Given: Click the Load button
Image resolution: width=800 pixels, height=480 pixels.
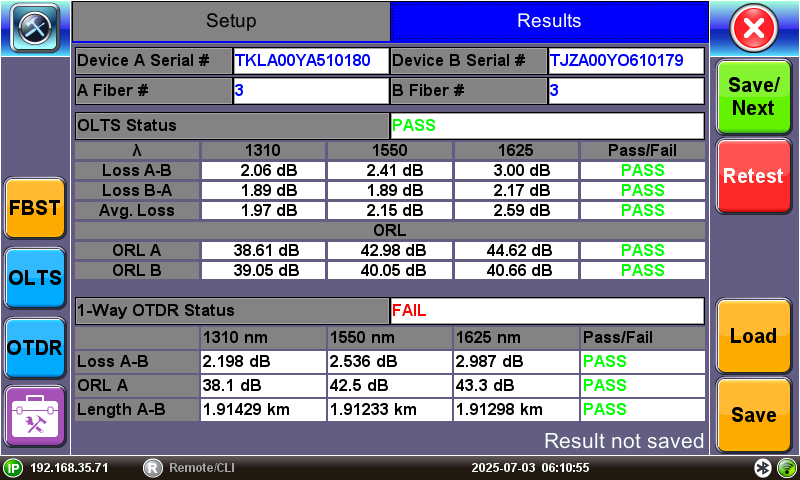Looking at the screenshot, I should tap(753, 337).
